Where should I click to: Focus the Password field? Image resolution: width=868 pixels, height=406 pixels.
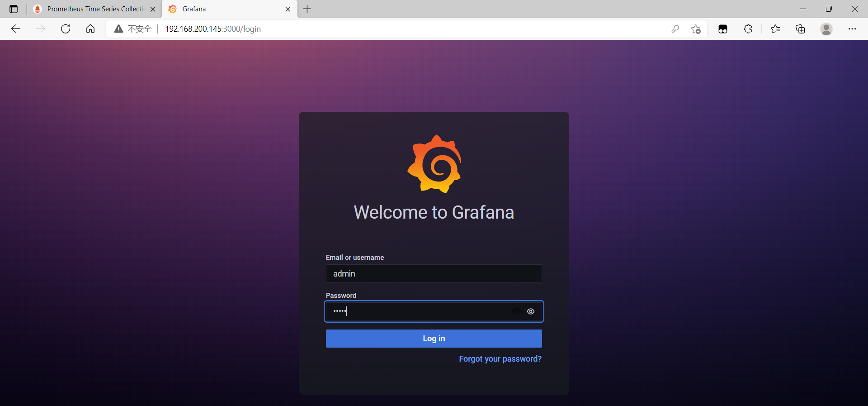(x=434, y=311)
